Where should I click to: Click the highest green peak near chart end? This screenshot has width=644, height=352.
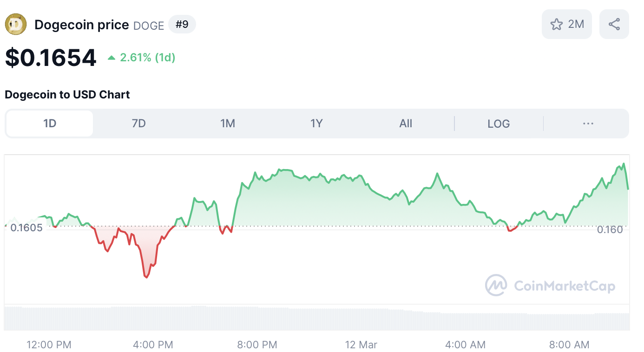coord(624,164)
